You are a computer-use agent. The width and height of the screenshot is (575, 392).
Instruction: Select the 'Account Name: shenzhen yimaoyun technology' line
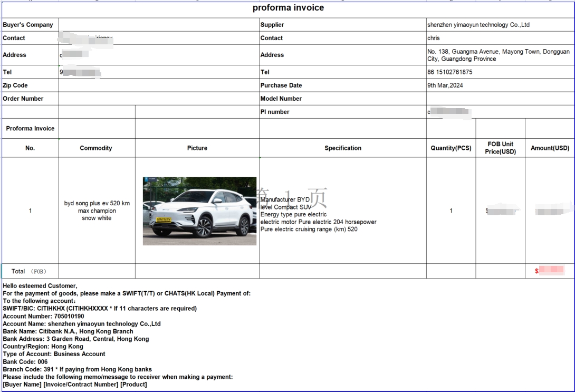(x=82, y=324)
